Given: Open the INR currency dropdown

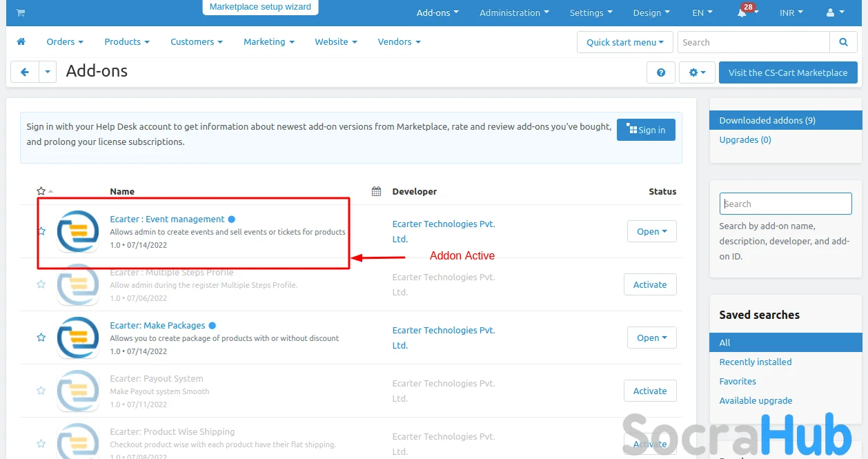Looking at the screenshot, I should (x=791, y=13).
